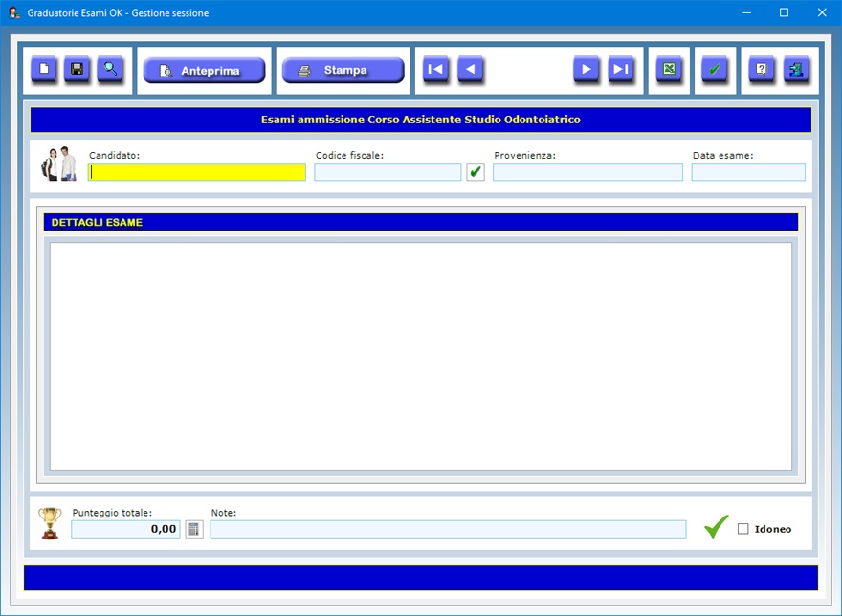This screenshot has height=616, width=842.
Task: Click inside the Dettagli Esame text area
Action: coord(421,357)
